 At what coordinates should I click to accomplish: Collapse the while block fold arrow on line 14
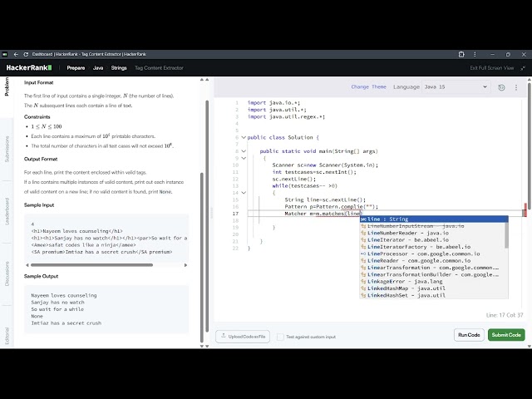244,193
